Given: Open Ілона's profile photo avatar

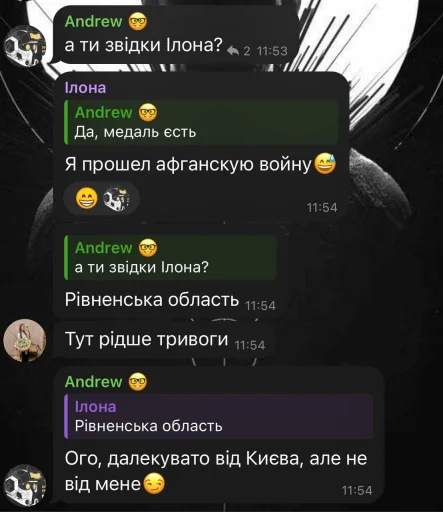Looking at the screenshot, I should coord(25,340).
